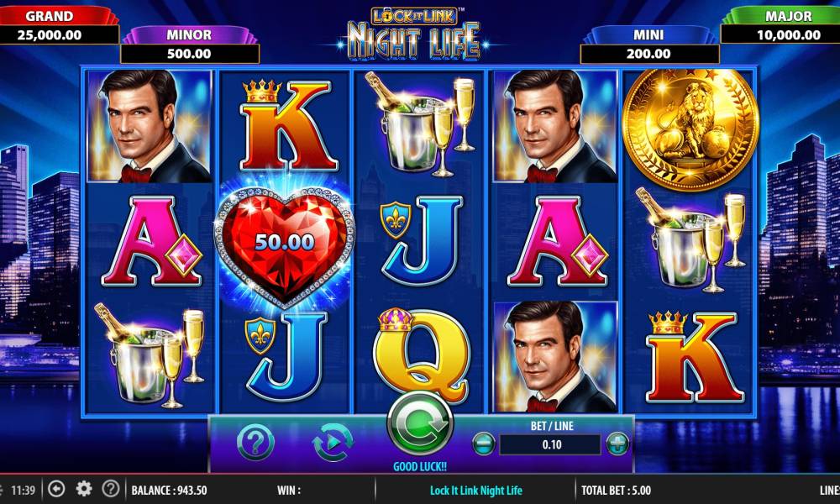This screenshot has height=504, width=840.
Task: Start autoplay with circular arrow icon
Action: coord(333,443)
